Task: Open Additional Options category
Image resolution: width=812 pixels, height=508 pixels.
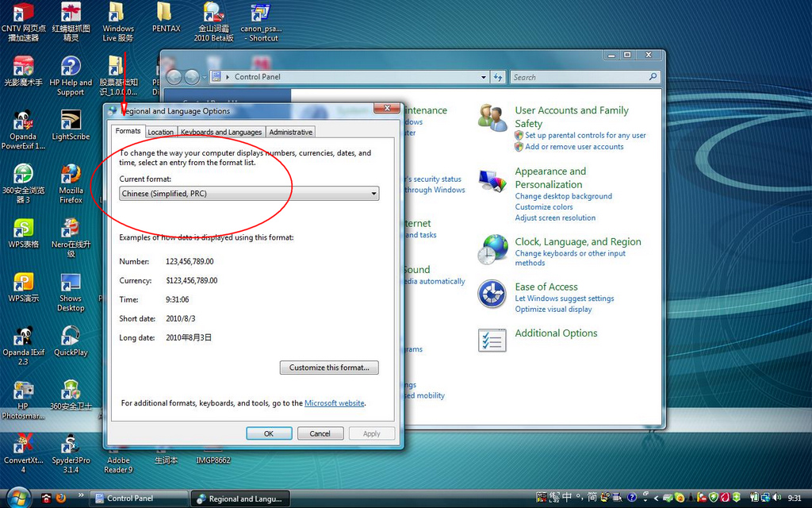Action: point(556,333)
